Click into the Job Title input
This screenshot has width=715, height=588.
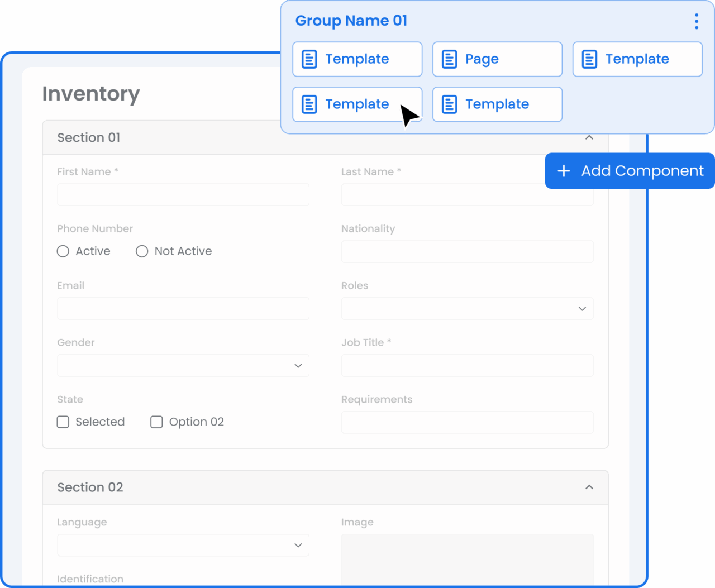click(467, 366)
